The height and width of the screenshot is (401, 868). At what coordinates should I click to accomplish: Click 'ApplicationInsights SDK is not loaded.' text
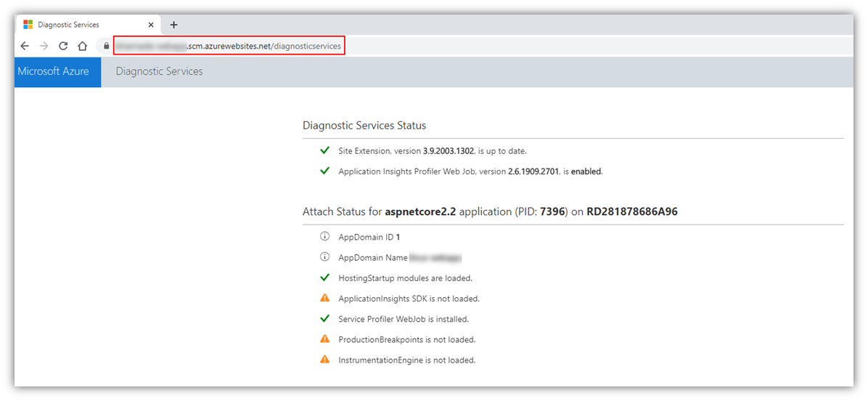point(409,299)
